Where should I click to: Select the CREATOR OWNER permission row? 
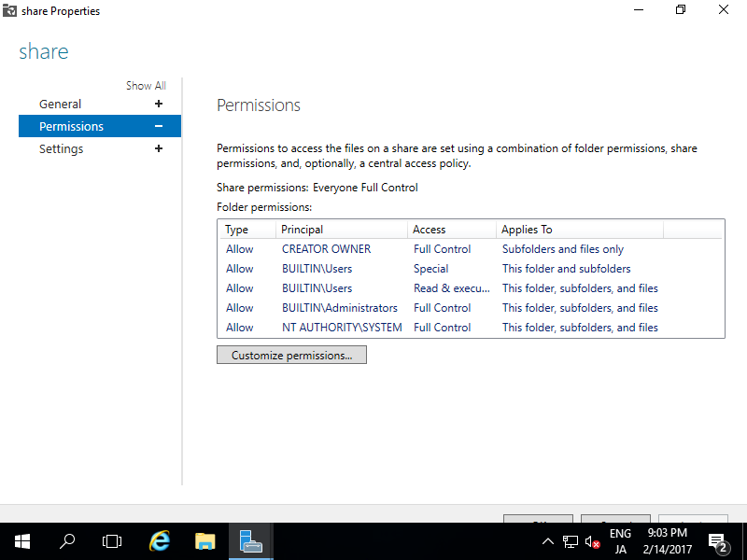tap(471, 249)
